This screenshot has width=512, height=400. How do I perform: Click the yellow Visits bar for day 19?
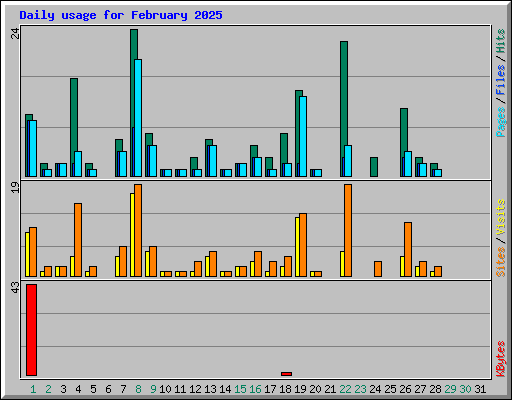click(297, 247)
